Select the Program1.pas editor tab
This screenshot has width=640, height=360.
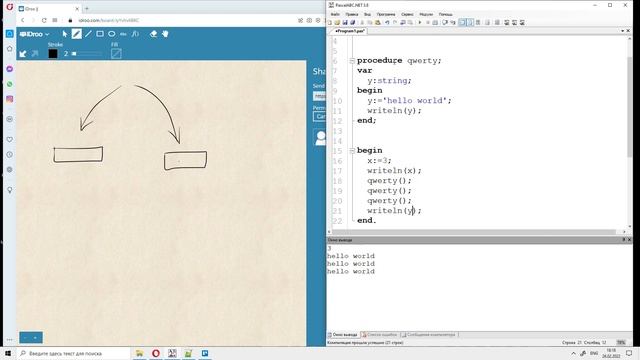coord(350,31)
